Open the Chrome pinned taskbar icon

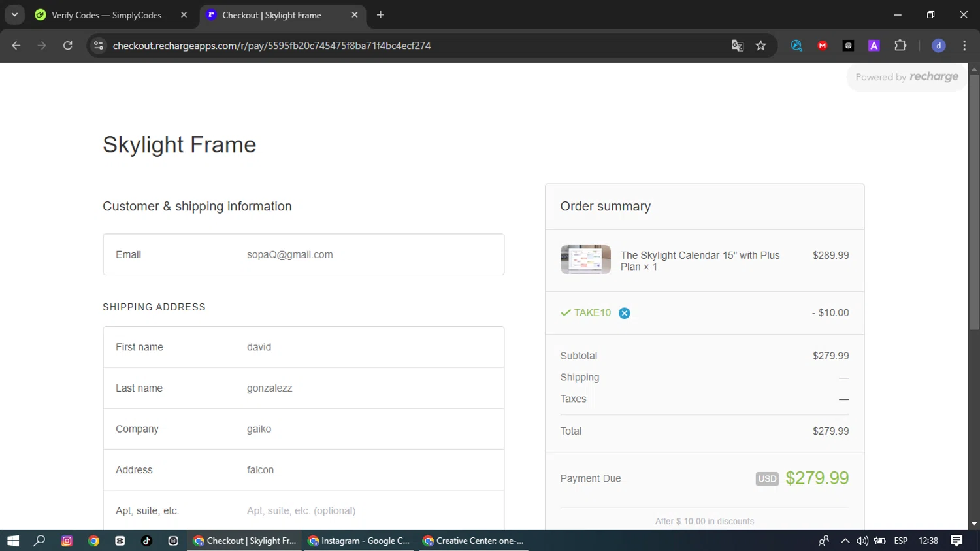[93, 541]
